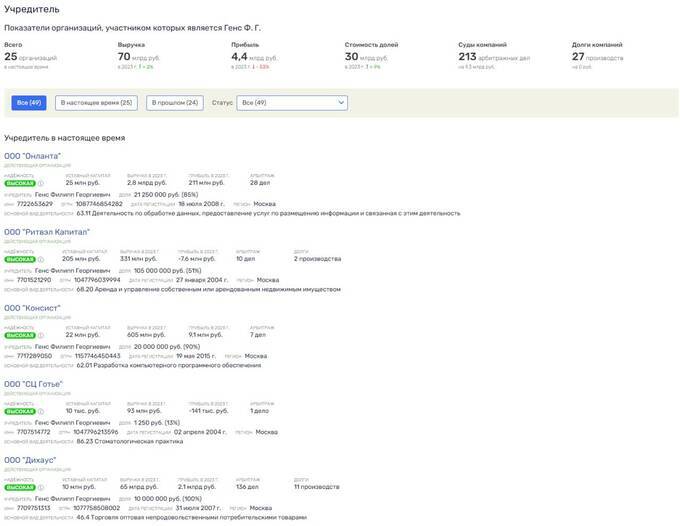Open company ООО "Ритвэл Капитал"
This screenshot has height=526, width=680.
pyautogui.click(x=47, y=232)
